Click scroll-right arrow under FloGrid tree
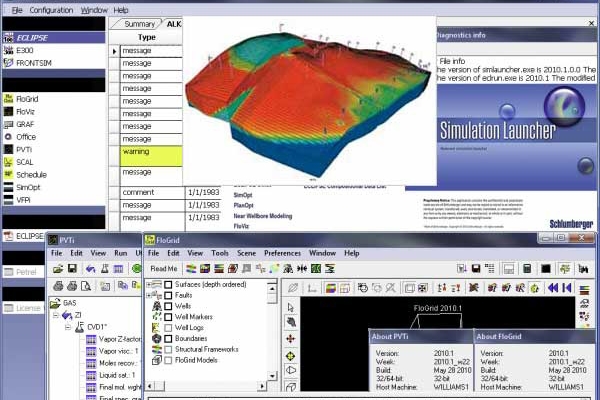The width and height of the screenshot is (600, 400). (x=262, y=386)
